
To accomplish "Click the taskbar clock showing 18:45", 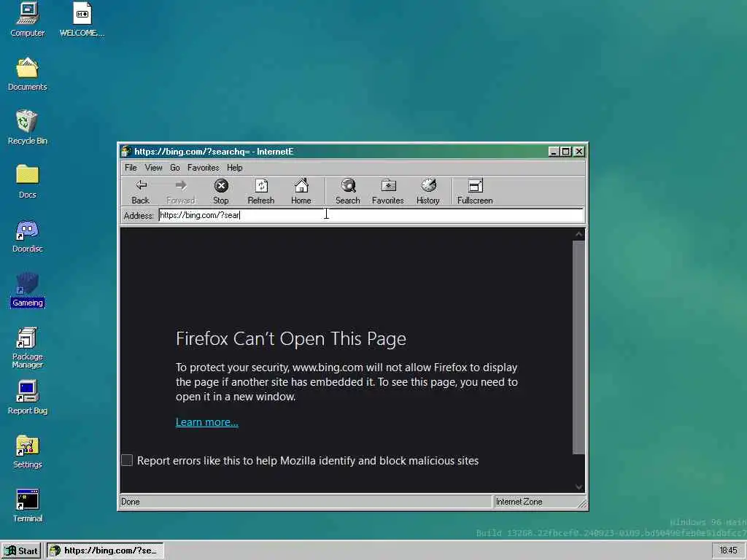I will point(728,551).
